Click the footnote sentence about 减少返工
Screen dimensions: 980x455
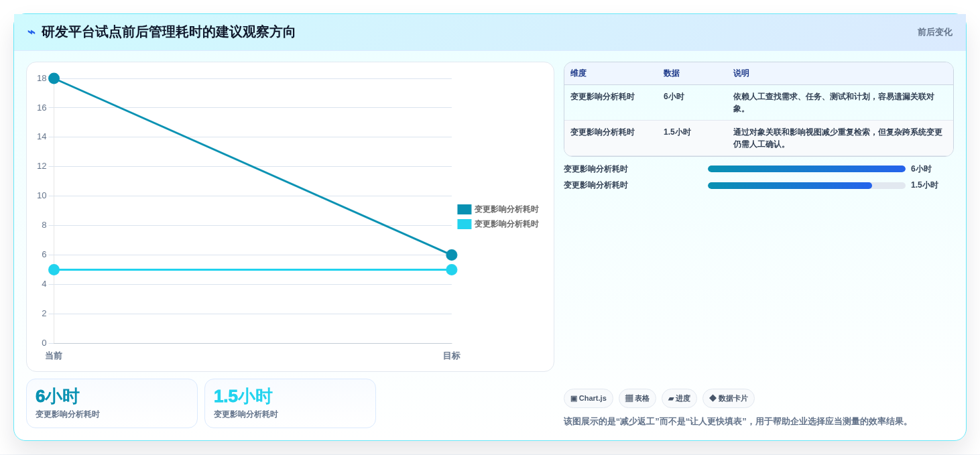point(737,421)
